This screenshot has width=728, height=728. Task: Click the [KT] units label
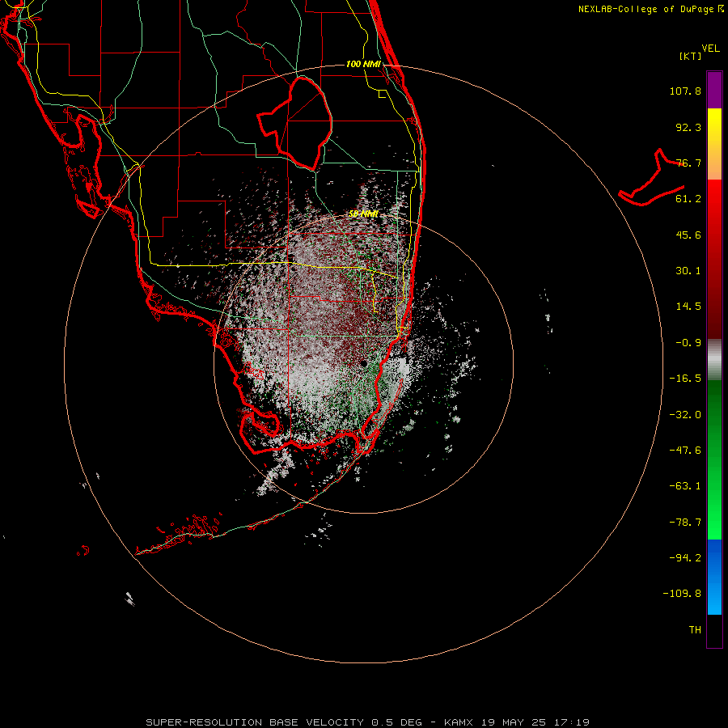tap(690, 56)
